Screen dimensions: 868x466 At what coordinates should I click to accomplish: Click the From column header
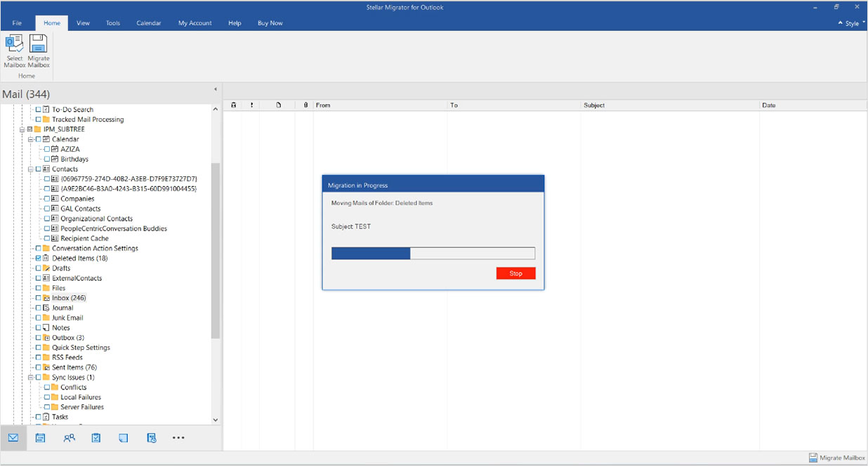coord(381,105)
